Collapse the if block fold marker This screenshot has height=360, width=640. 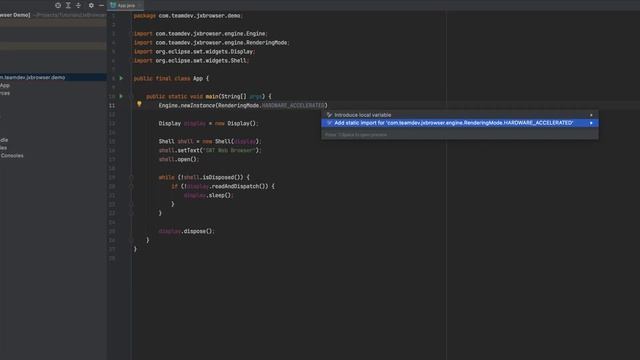pos(131,186)
